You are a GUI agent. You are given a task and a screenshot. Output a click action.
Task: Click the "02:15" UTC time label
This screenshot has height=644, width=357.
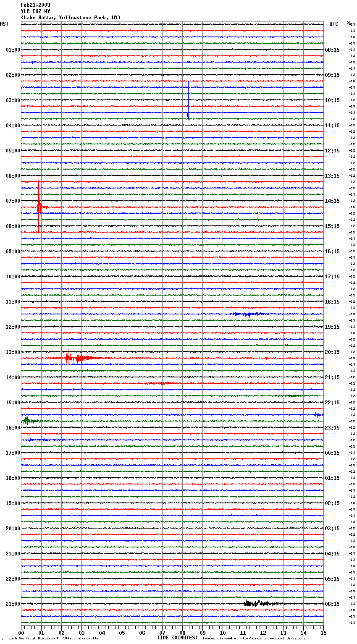332,503
